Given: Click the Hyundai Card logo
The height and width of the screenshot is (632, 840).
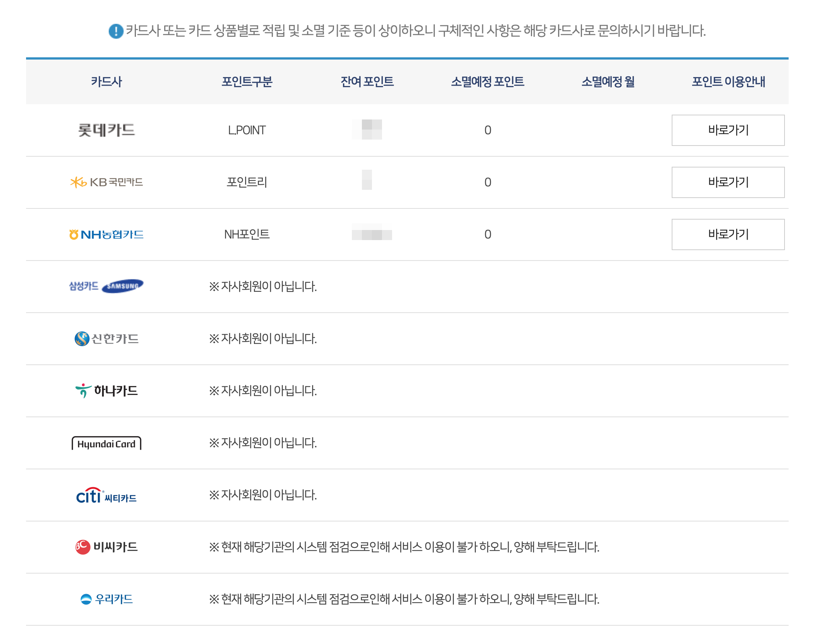Looking at the screenshot, I should (x=106, y=443).
